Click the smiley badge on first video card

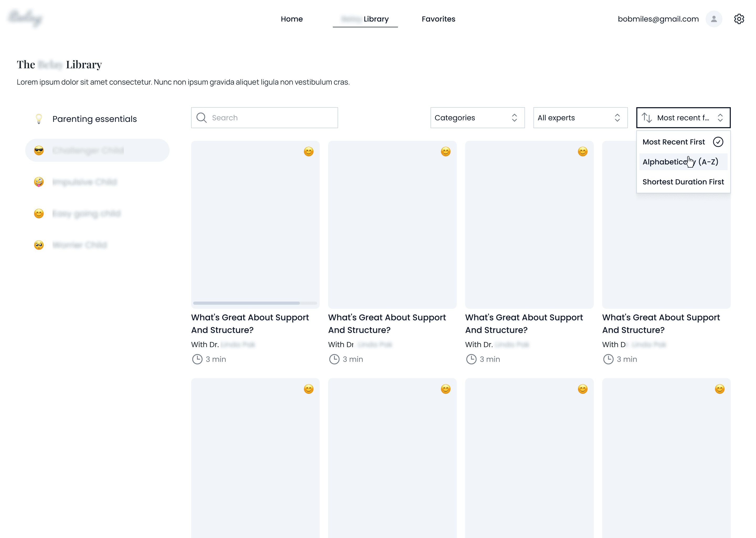(308, 152)
